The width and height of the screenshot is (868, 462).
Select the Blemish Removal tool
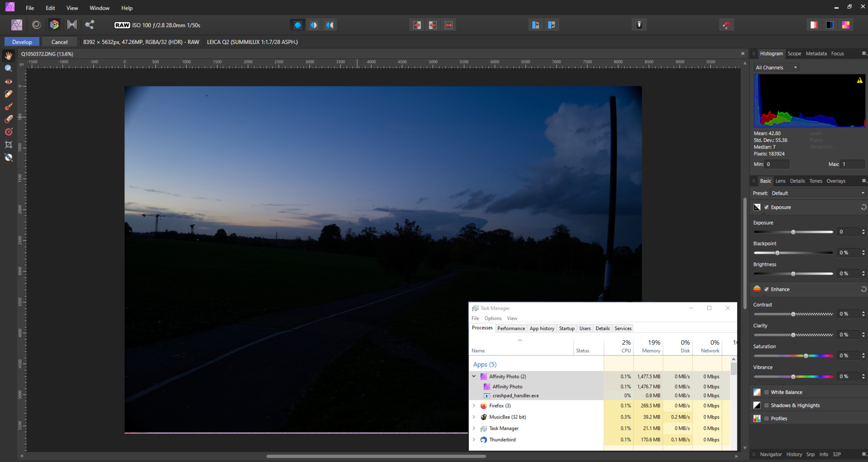point(8,94)
